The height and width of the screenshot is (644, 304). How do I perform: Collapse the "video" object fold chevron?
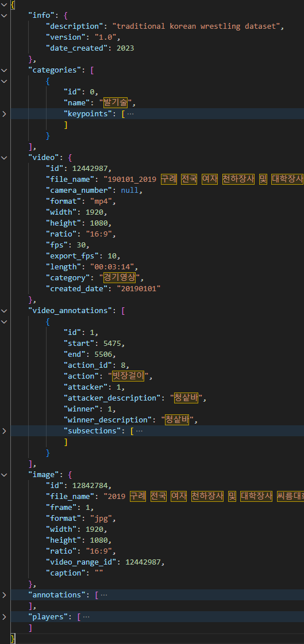(4, 157)
